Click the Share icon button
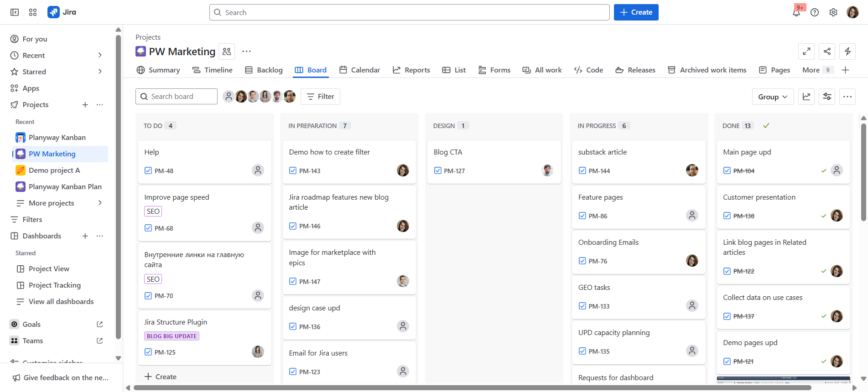The image size is (868, 392). 827,52
